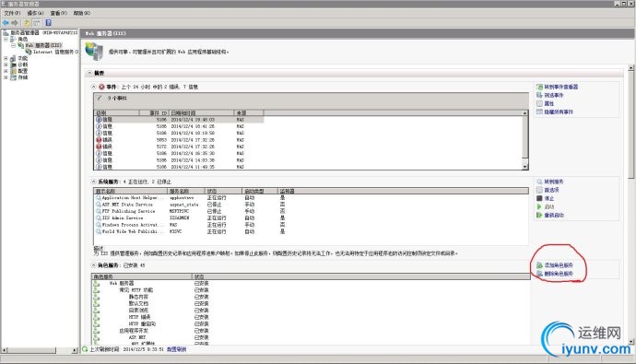Image resolution: width=636 pixels, height=364 pixels.
Task: Click the 属性 properties action icon
Action: point(539,103)
